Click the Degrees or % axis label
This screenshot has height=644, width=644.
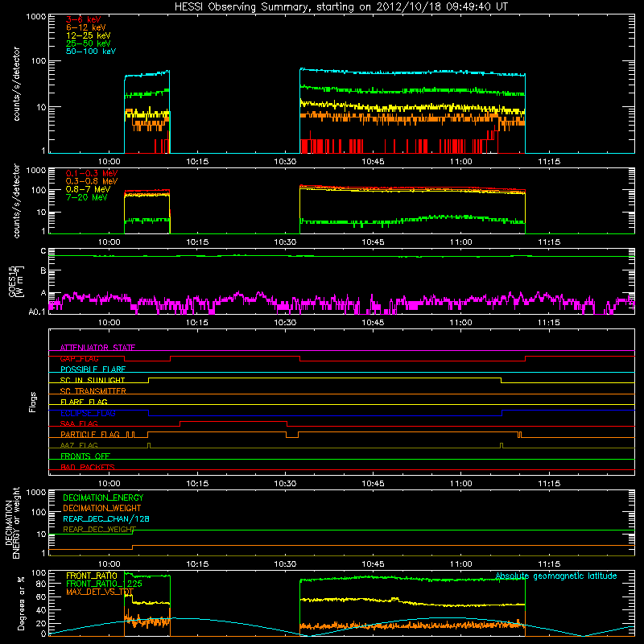21,603
